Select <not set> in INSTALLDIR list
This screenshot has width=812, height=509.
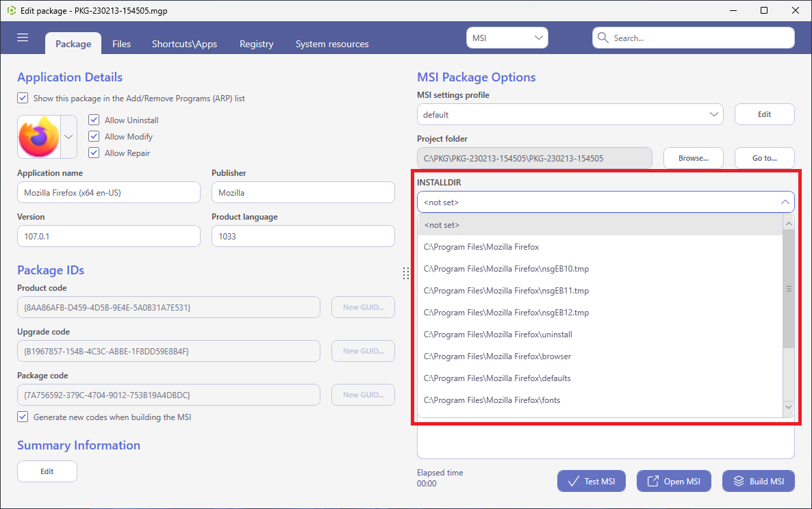pyautogui.click(x=600, y=225)
